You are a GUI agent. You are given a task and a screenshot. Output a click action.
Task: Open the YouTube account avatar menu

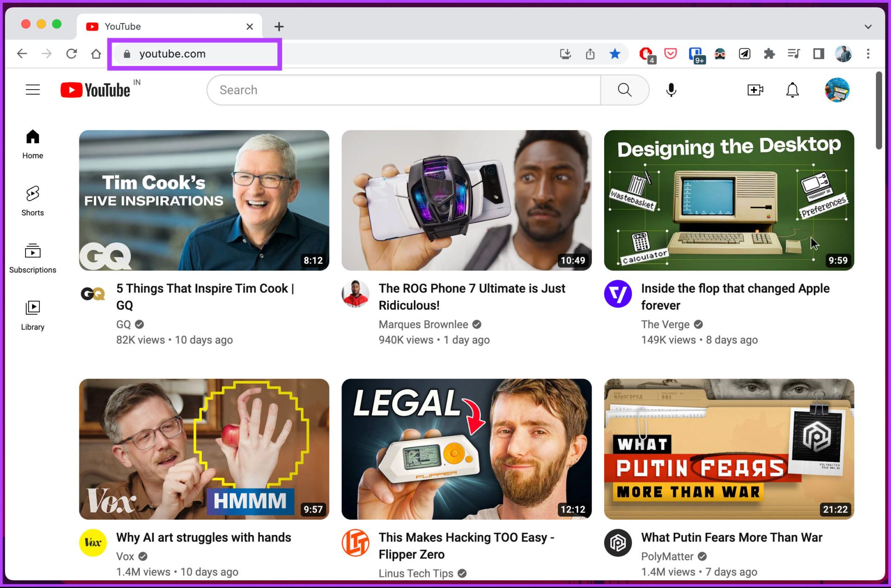click(837, 90)
